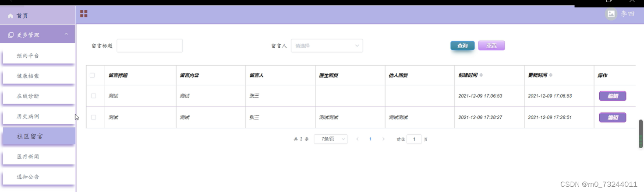
Task: Check the row created at 17:28:27
Action: click(93, 117)
